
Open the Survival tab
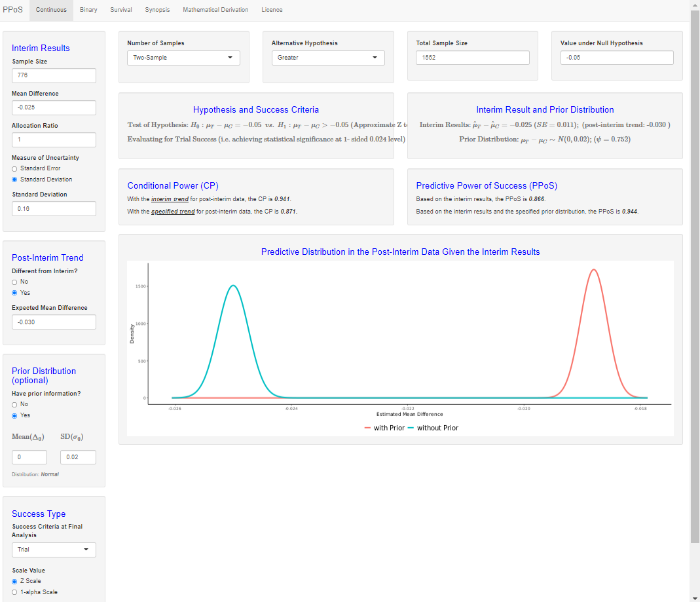tap(121, 10)
